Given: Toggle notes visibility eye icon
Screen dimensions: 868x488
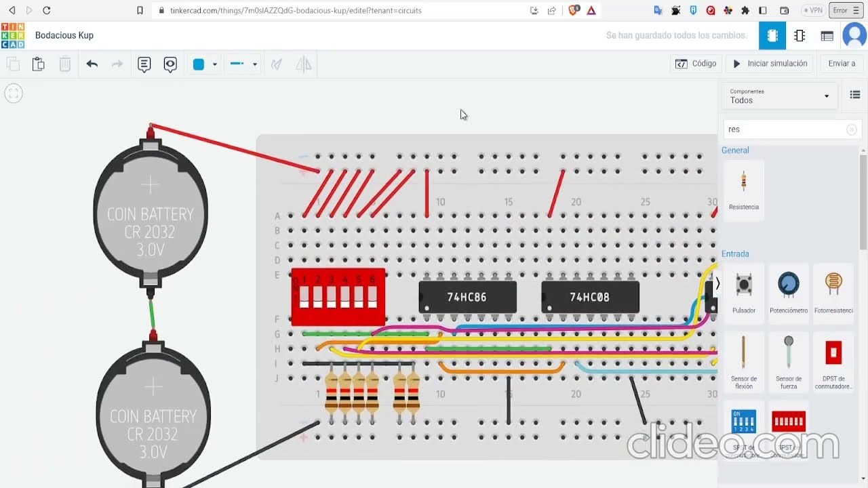Looking at the screenshot, I should (170, 64).
